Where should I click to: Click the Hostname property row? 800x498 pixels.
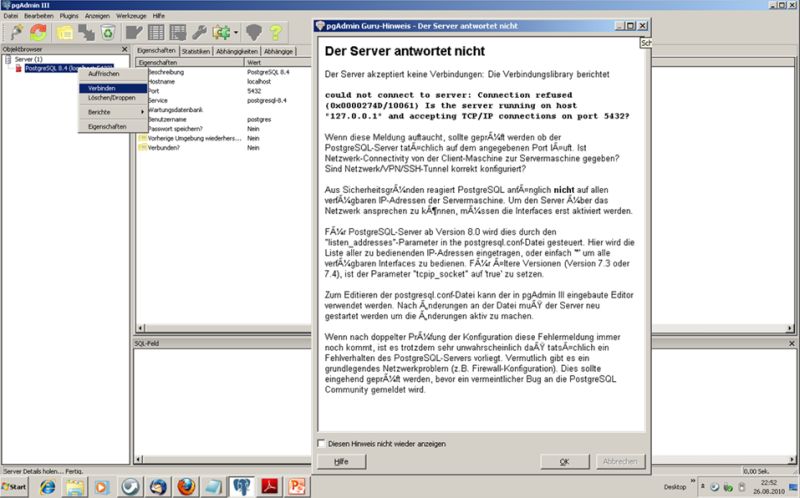[223, 82]
